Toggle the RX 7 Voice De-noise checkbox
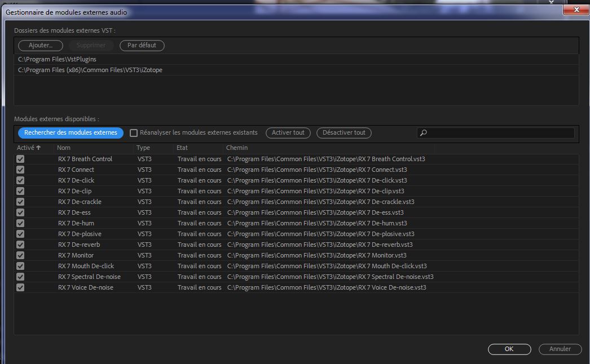 pyautogui.click(x=20, y=287)
